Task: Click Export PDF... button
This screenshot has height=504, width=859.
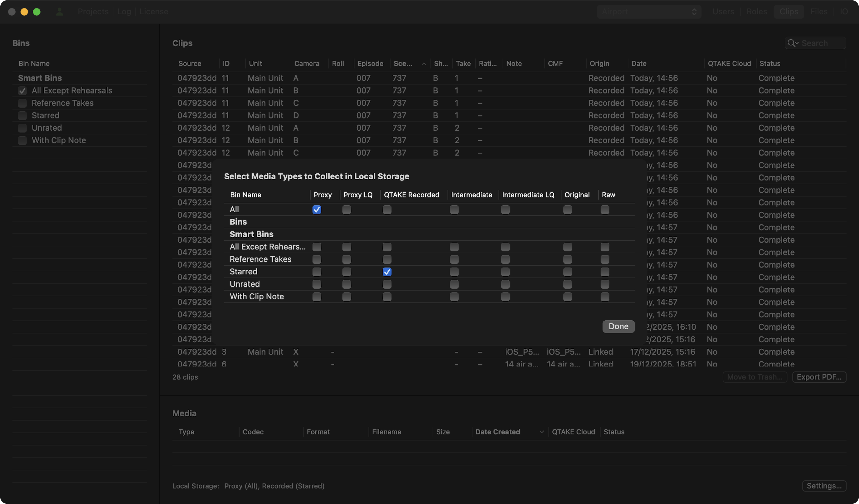Action: coord(819,377)
